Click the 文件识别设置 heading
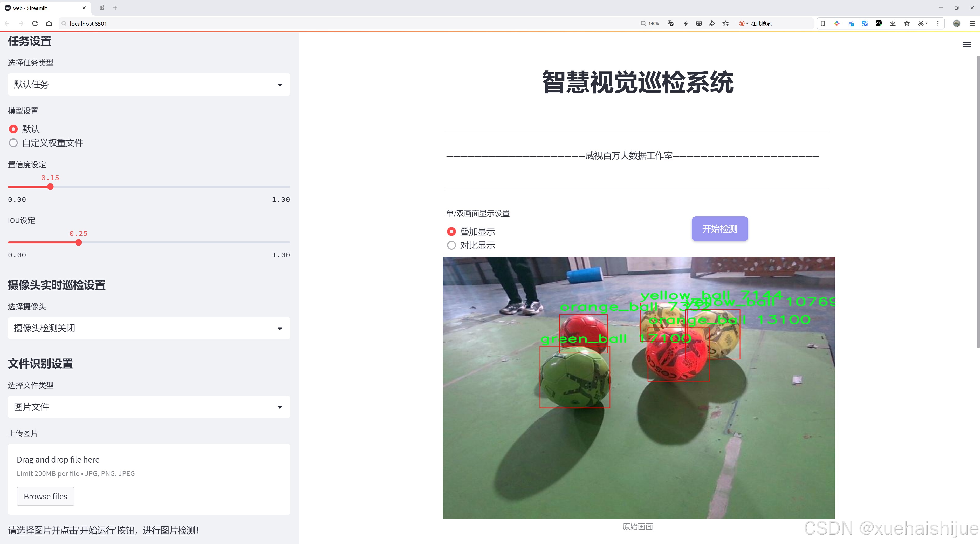Viewport: 980px width, 544px height. 40,364
